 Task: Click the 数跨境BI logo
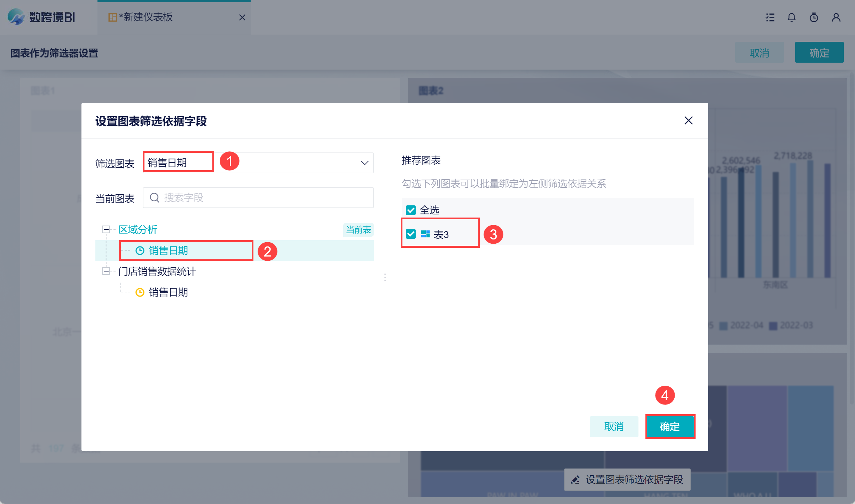point(42,17)
